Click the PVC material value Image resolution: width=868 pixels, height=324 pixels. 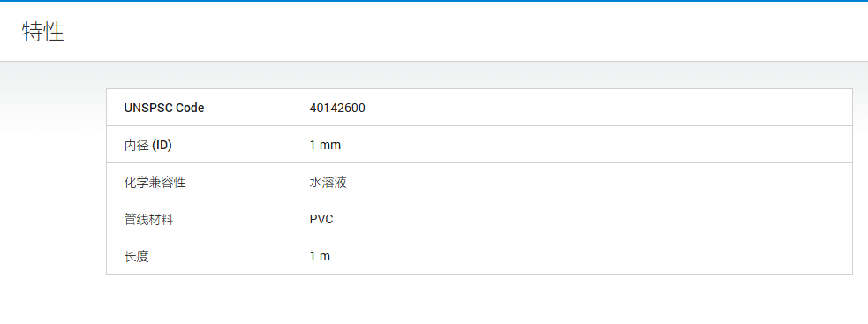(321, 219)
